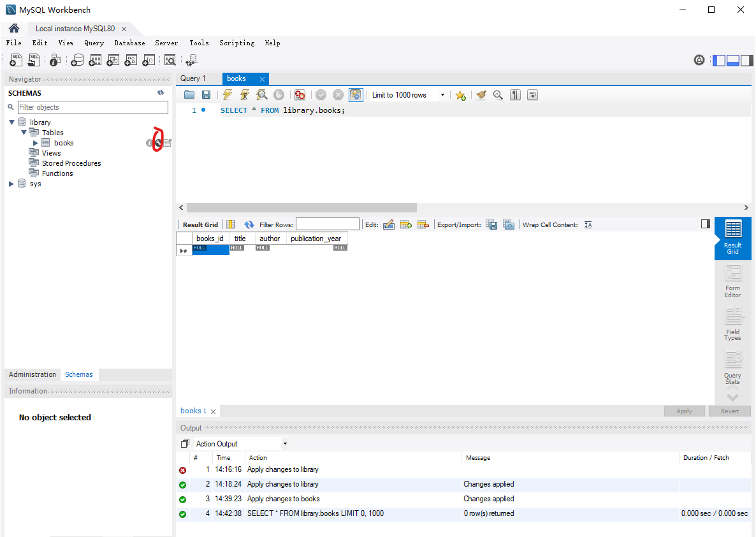Reconnect to DBMS icon
The image size is (756, 537).
[x=191, y=61]
